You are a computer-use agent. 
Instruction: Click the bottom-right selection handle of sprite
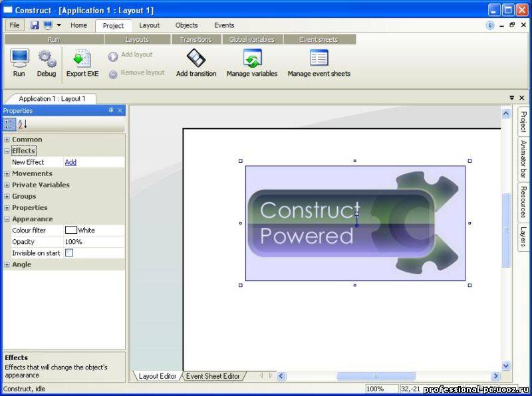click(469, 285)
